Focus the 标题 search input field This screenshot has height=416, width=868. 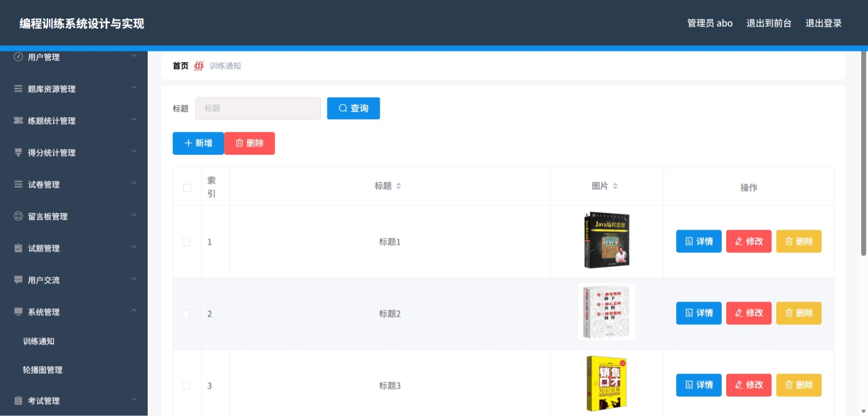click(x=258, y=108)
